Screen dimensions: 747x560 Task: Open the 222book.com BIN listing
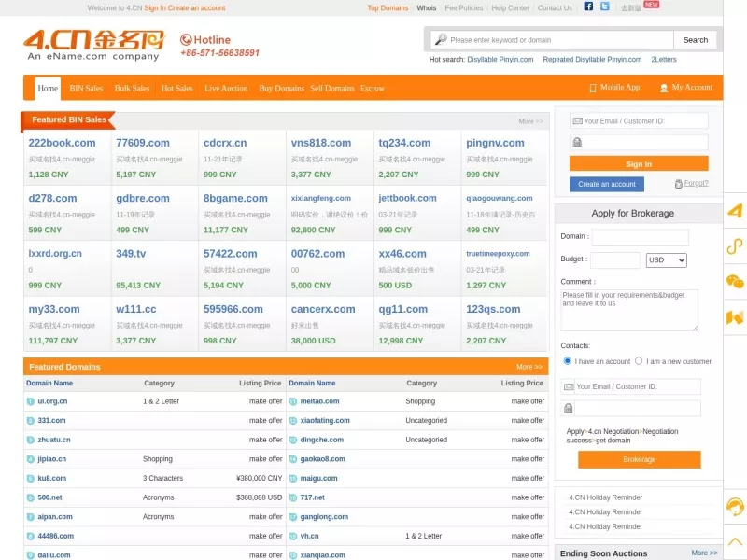(x=62, y=143)
